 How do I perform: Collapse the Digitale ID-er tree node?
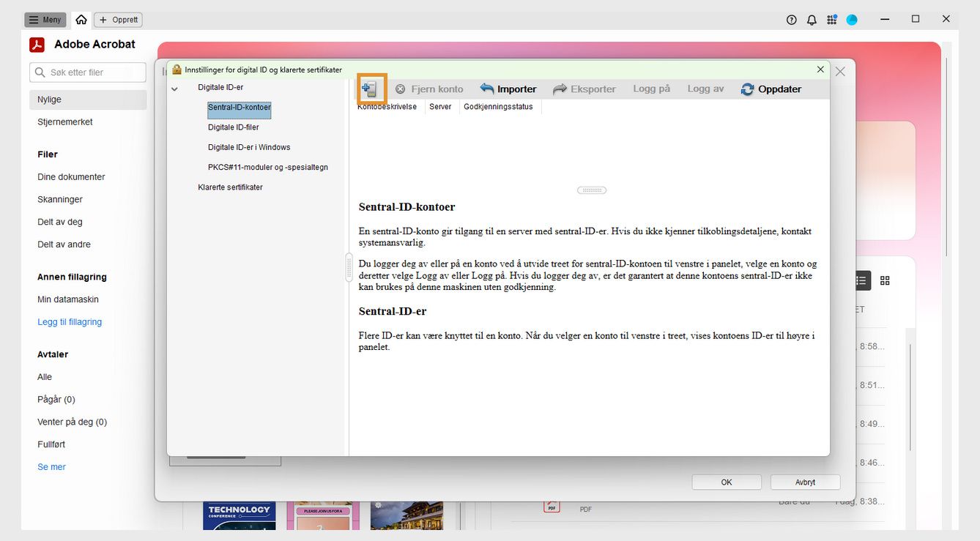click(x=174, y=89)
